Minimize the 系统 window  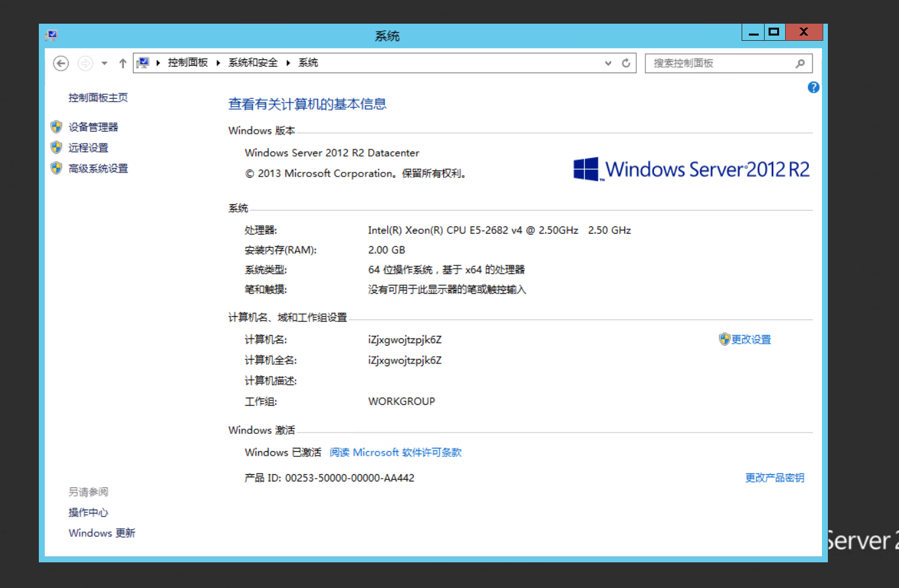(x=753, y=32)
